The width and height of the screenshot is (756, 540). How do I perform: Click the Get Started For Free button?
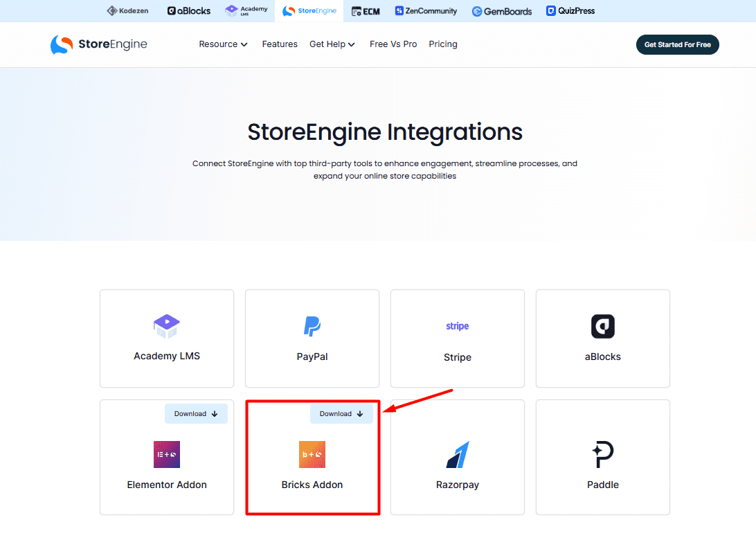pos(677,44)
